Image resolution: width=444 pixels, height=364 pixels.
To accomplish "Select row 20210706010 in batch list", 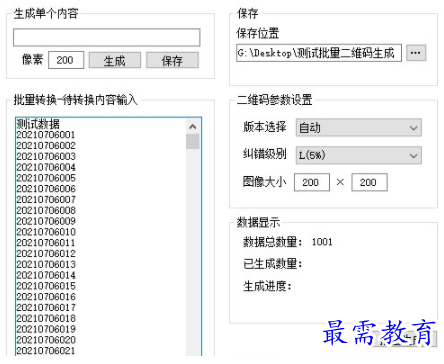I will tap(46, 232).
